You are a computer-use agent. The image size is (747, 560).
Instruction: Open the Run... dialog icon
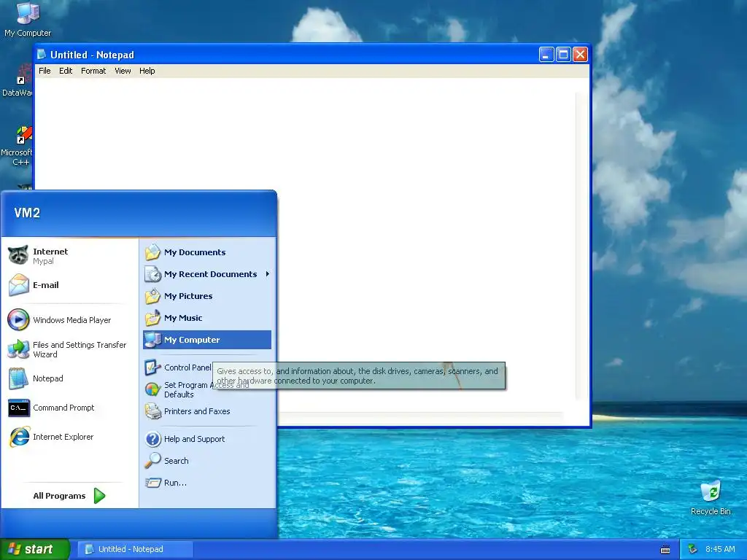point(152,483)
